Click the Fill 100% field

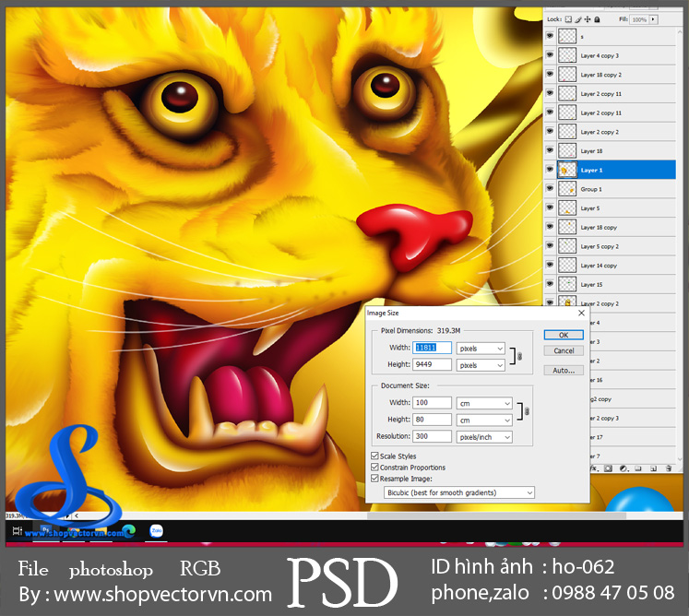pos(639,19)
